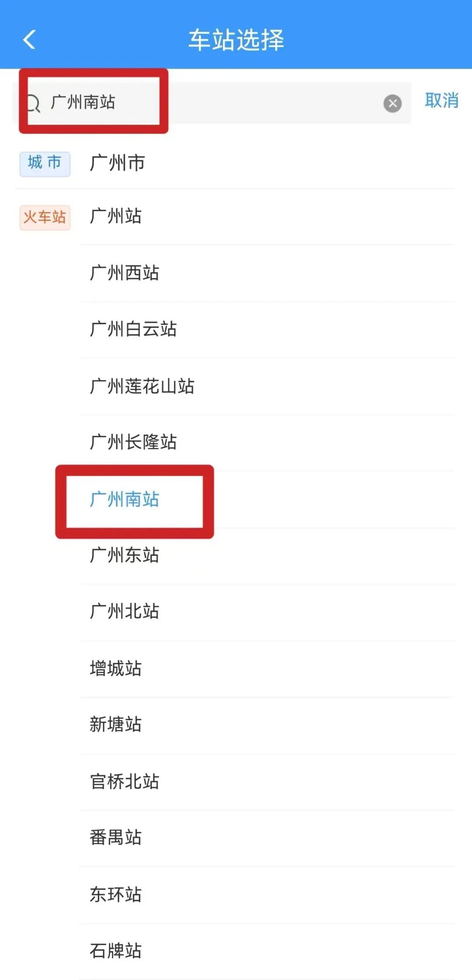Tap 番禺站 in station list
Image resolution: width=472 pixels, height=980 pixels.
[115, 838]
